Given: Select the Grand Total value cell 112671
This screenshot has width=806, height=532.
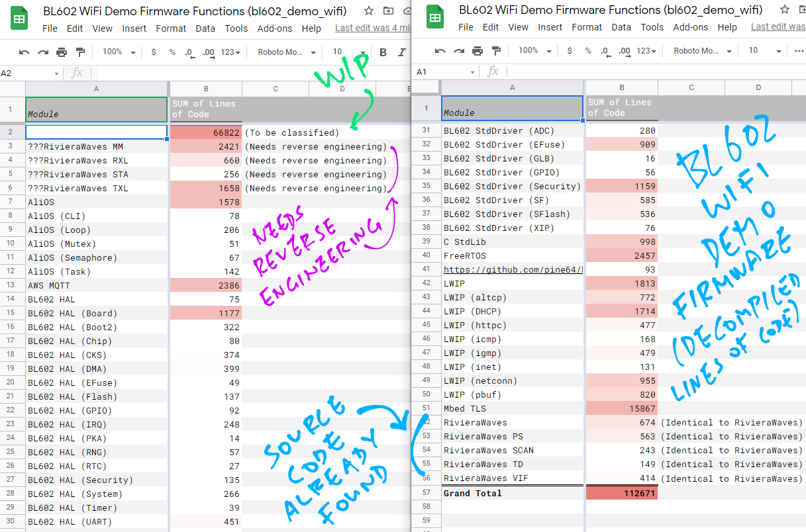Looking at the screenshot, I should tap(621, 493).
